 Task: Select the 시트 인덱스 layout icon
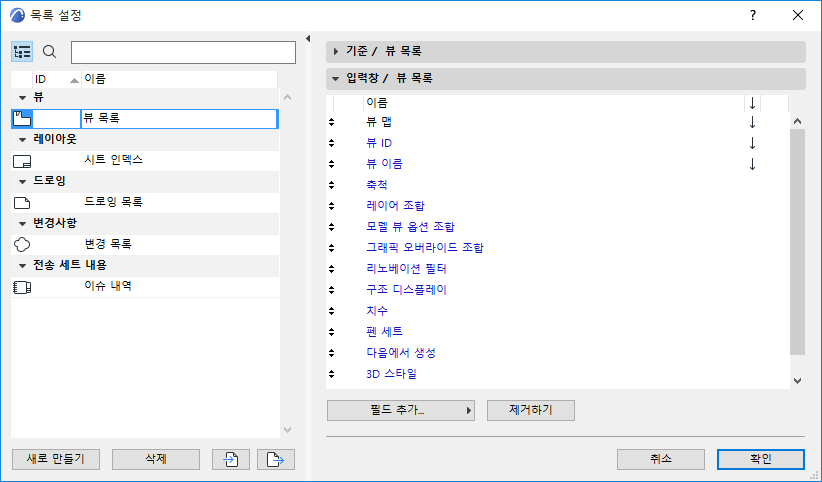tap(22, 161)
